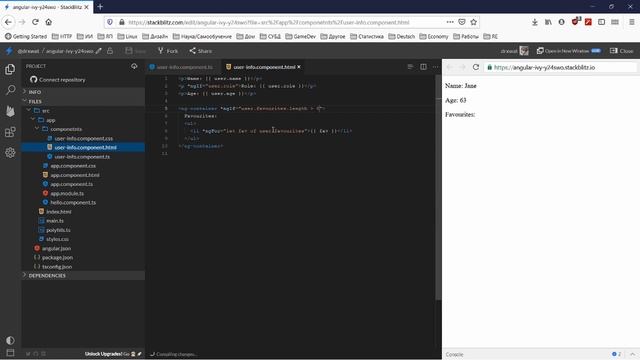Go to Firefox home page

coord(49,22)
